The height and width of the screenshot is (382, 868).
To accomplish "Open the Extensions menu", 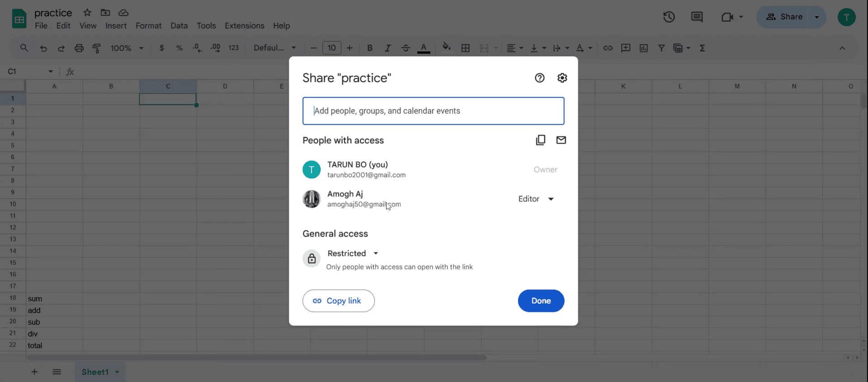I will point(244,26).
